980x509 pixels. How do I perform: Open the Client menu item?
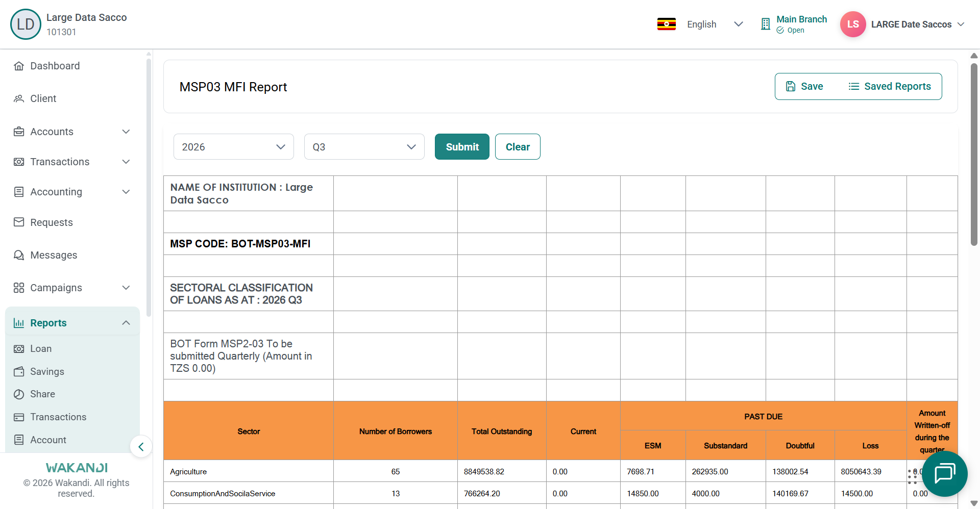click(43, 98)
